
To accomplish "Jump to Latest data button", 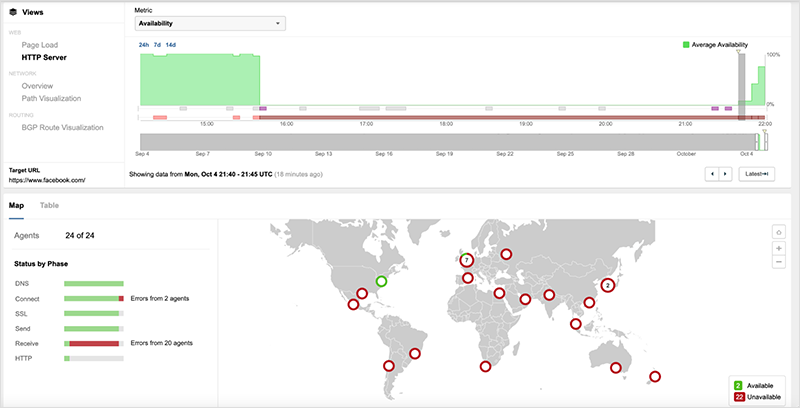I will click(756, 174).
